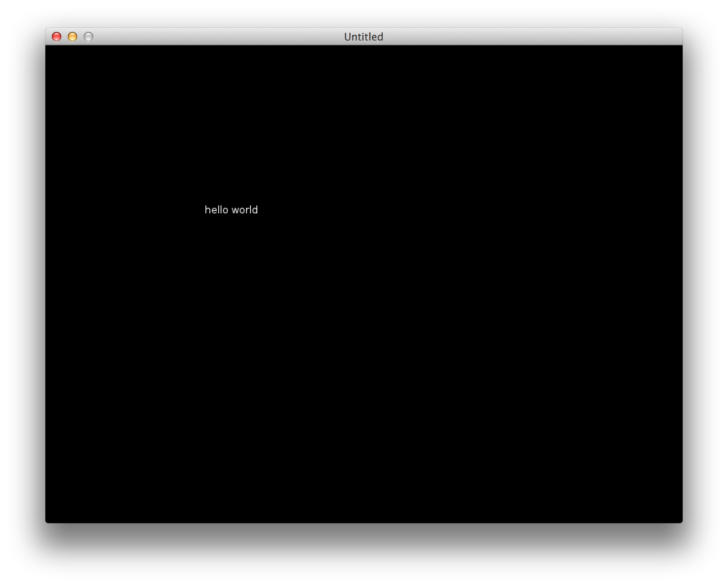
Task: Click the red close button
Action: pyautogui.click(x=57, y=37)
